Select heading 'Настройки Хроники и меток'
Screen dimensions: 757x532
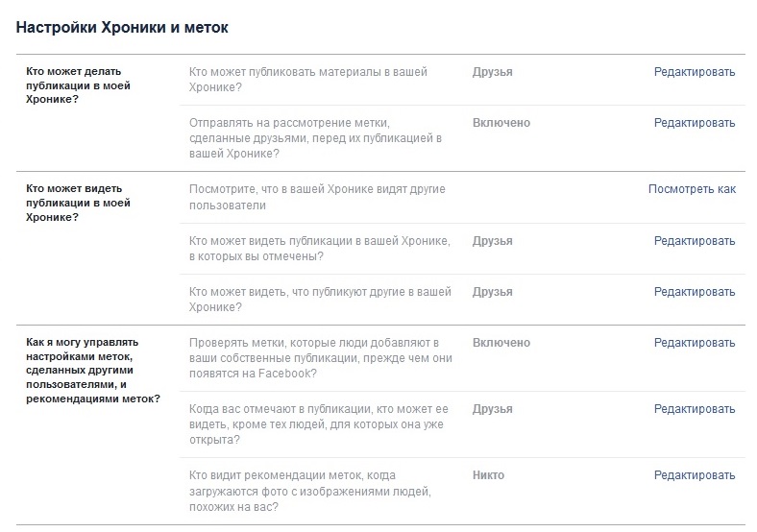(x=122, y=28)
